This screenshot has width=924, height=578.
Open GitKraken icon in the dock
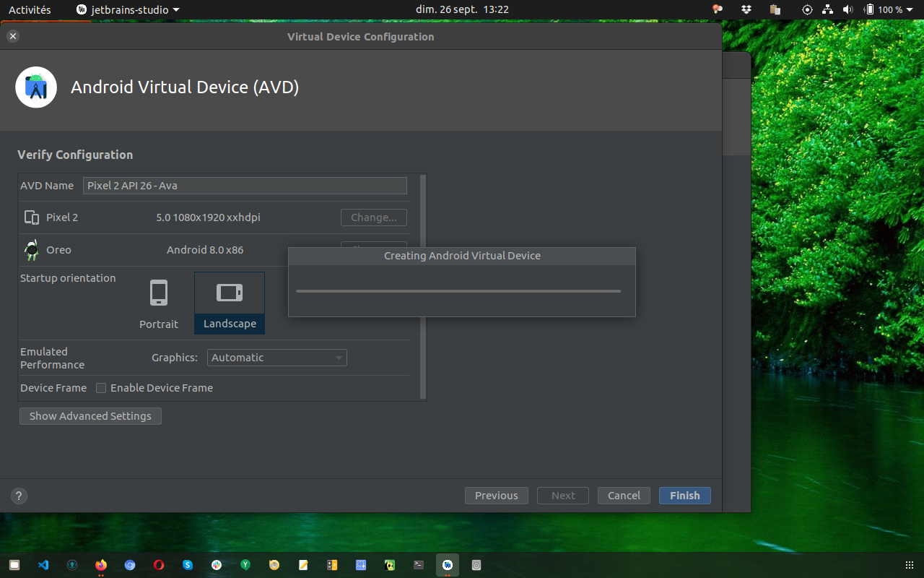tap(72, 565)
